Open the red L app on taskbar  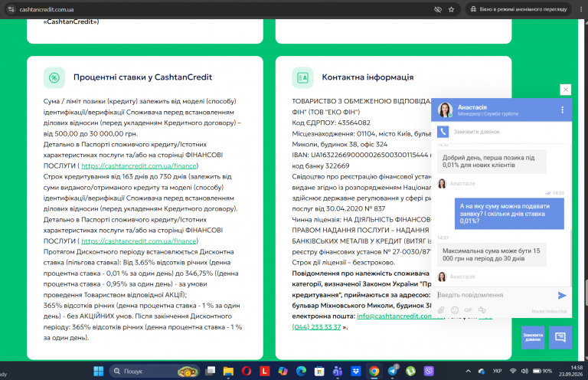click(264, 372)
